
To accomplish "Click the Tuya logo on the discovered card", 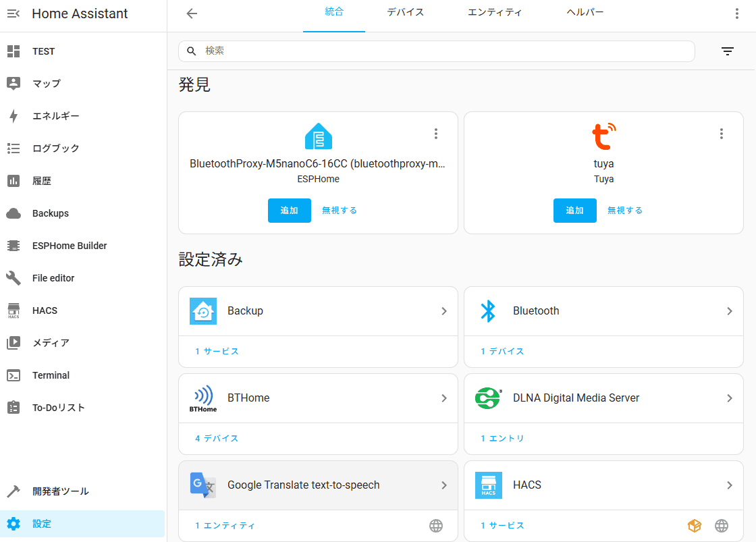I will click(x=604, y=136).
